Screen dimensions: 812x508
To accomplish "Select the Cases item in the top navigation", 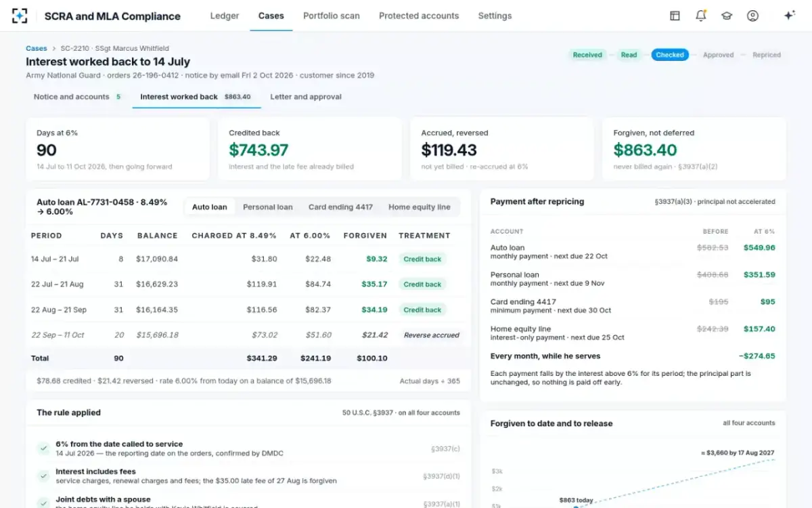I will 271,16.
